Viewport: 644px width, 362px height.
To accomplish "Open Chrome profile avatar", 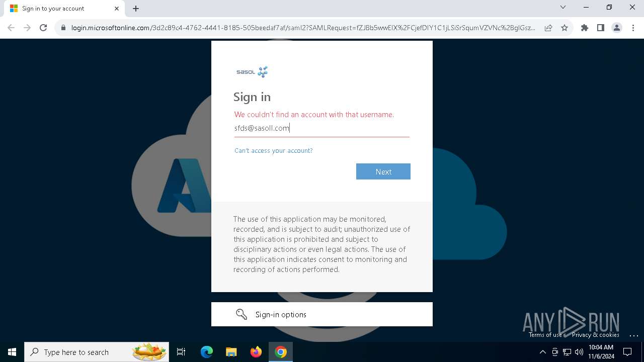I will point(617,28).
